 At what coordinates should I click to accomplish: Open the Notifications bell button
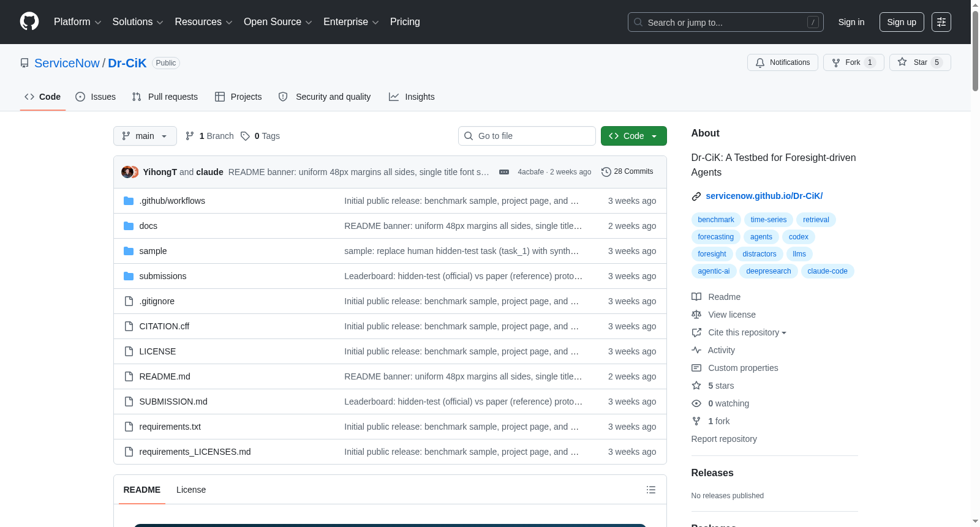[783, 62]
